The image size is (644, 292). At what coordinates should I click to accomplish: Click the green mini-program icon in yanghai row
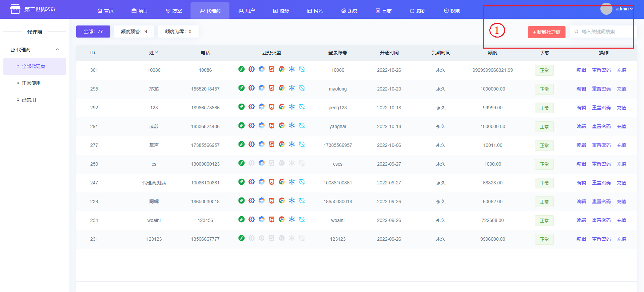(241, 125)
